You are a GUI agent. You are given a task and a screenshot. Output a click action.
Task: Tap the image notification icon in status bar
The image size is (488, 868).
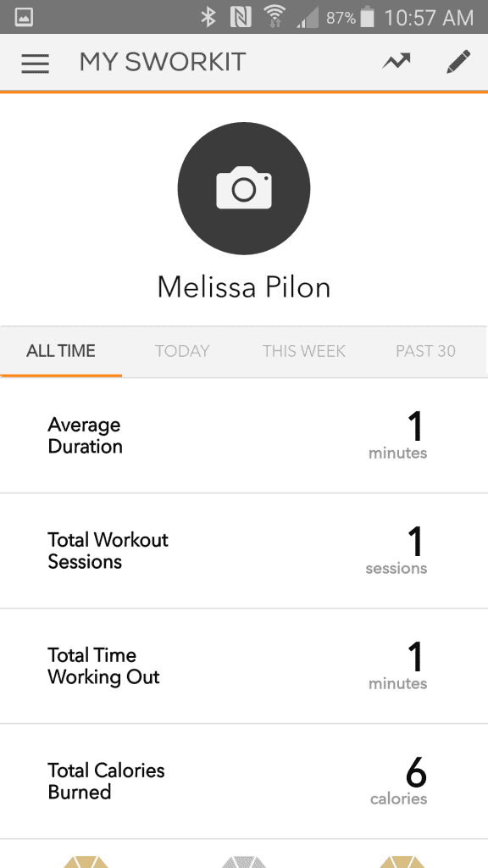[24, 17]
